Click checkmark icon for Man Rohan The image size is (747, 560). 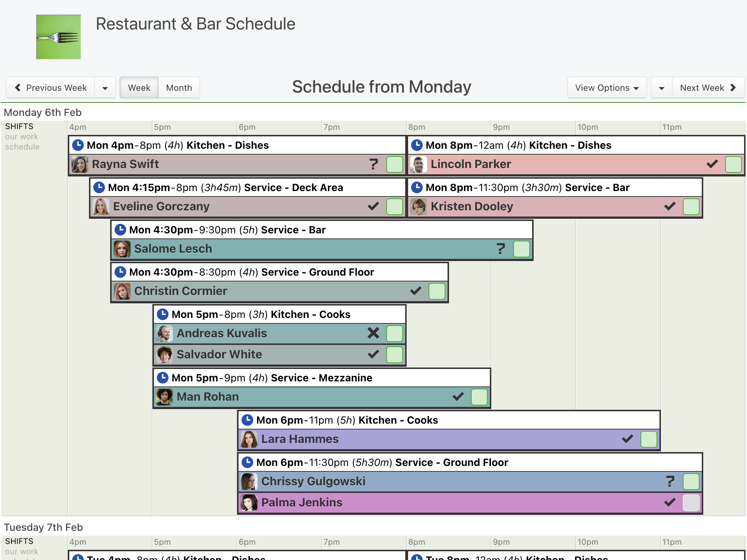click(x=458, y=396)
